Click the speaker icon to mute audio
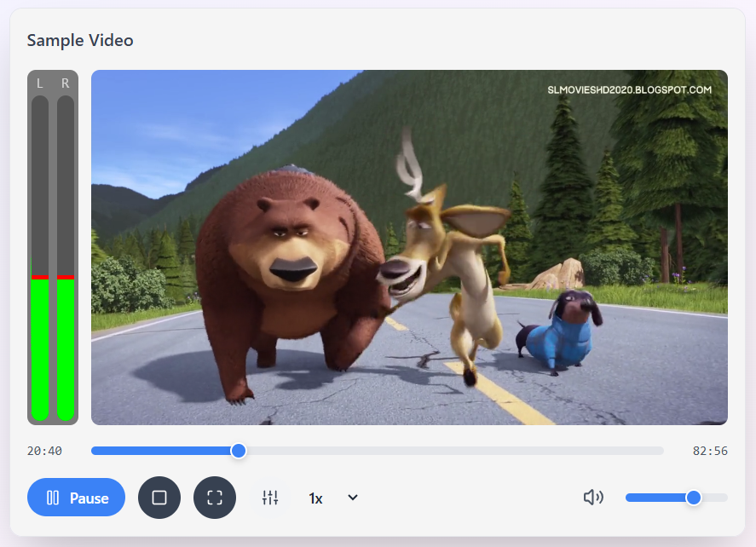 (593, 498)
